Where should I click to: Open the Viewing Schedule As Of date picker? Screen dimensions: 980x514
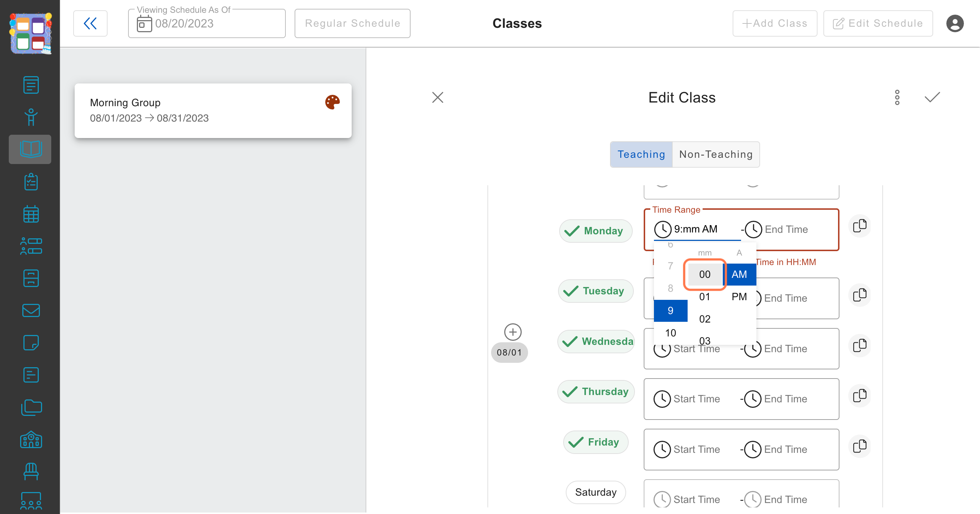tap(207, 23)
